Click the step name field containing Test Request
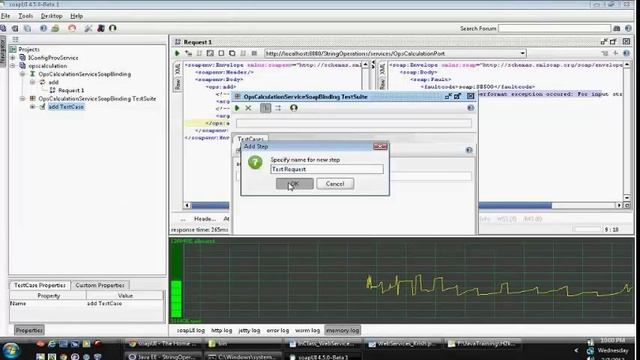 [x=327, y=169]
